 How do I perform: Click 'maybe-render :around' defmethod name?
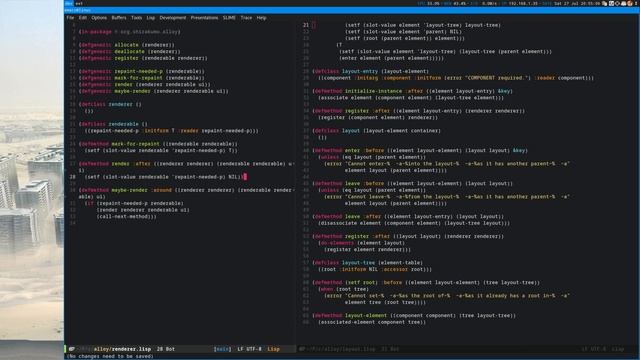pos(141,190)
